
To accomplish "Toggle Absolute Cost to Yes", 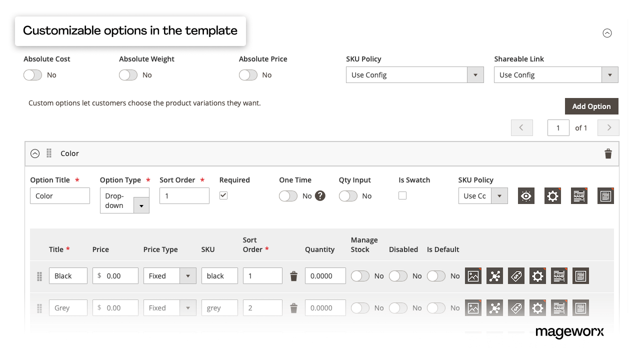I will [33, 74].
